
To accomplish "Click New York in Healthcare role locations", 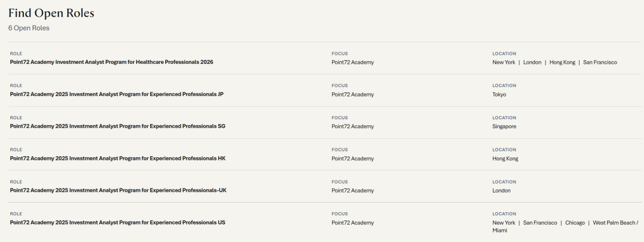I will point(503,63).
